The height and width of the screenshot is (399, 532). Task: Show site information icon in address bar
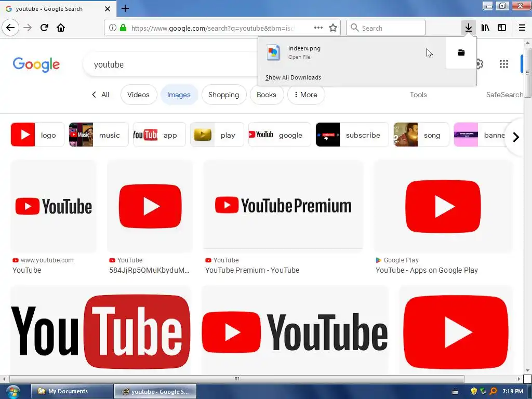point(113,28)
